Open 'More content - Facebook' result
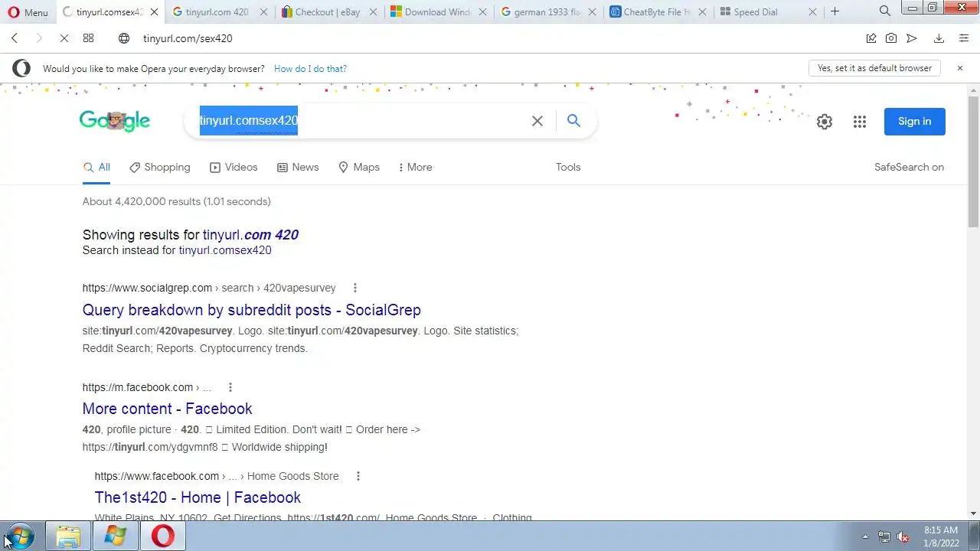The image size is (980, 551). [167, 409]
